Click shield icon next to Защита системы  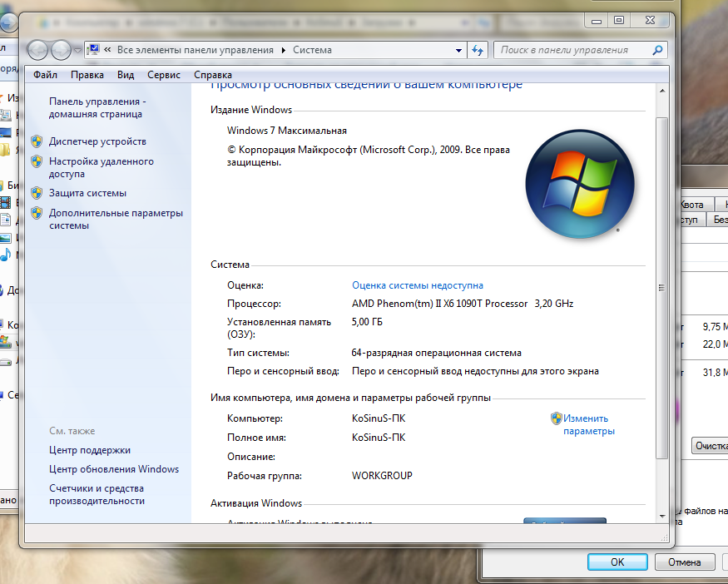pos(37,193)
